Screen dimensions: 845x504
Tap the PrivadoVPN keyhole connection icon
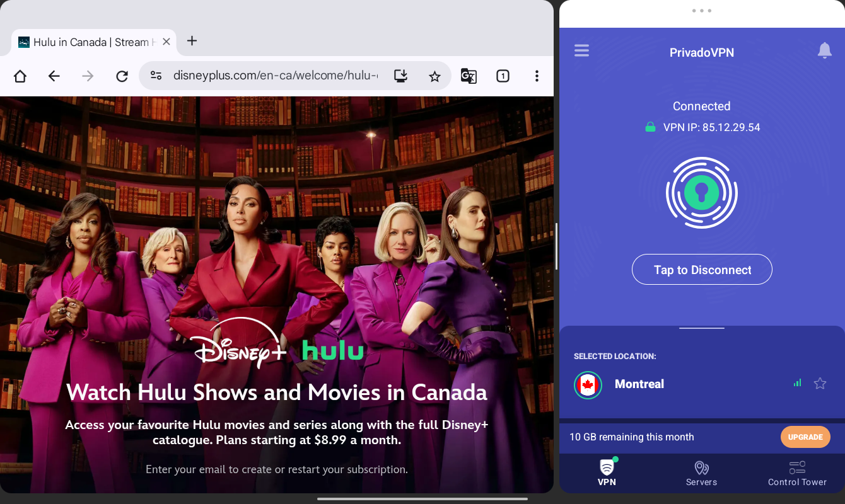point(702,193)
